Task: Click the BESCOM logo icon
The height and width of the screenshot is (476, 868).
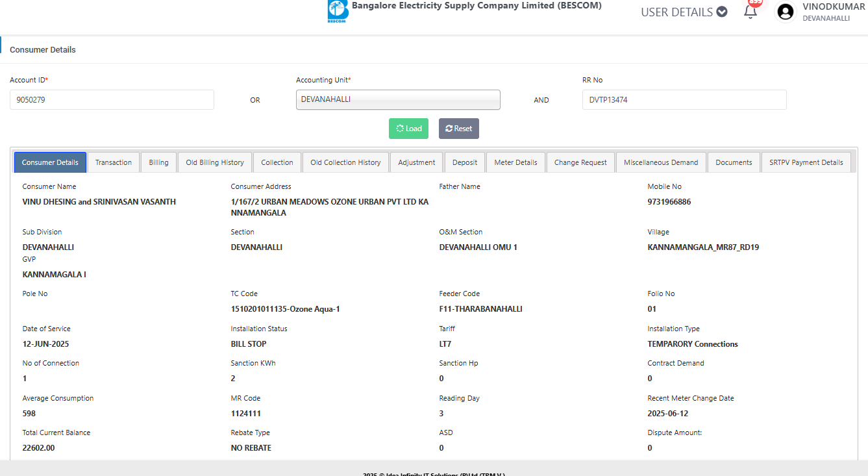Action: pos(338,11)
